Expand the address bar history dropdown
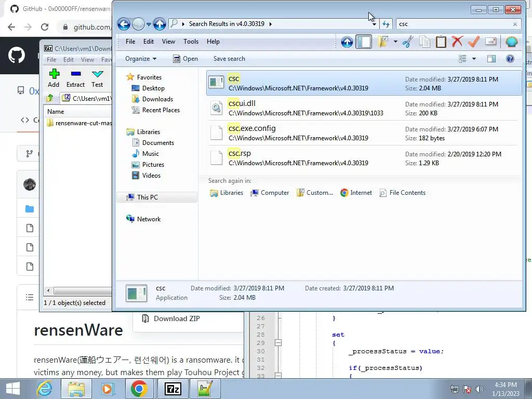Image resolution: width=532 pixels, height=399 pixels. (374, 24)
